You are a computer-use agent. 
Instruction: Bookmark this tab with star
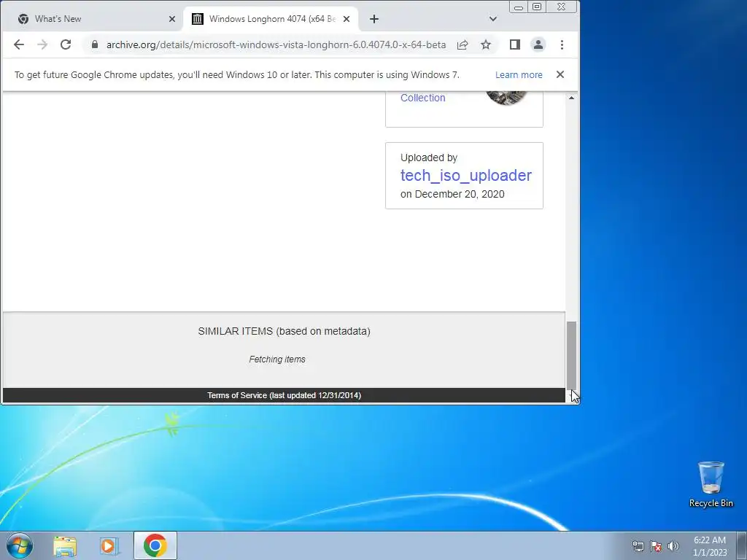pyautogui.click(x=485, y=44)
